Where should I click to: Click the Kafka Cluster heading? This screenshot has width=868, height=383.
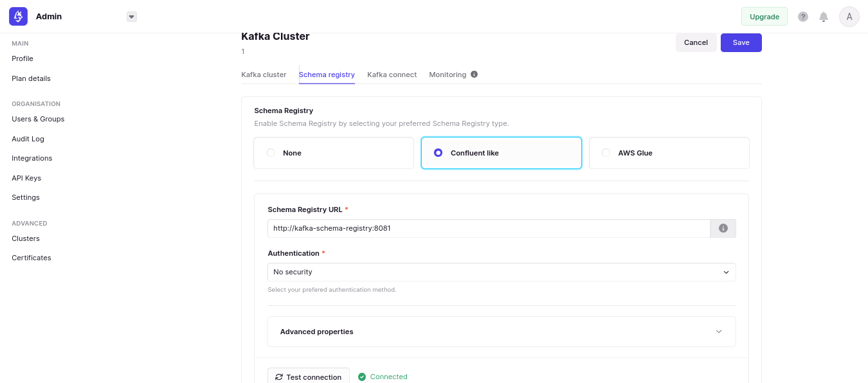(x=275, y=36)
